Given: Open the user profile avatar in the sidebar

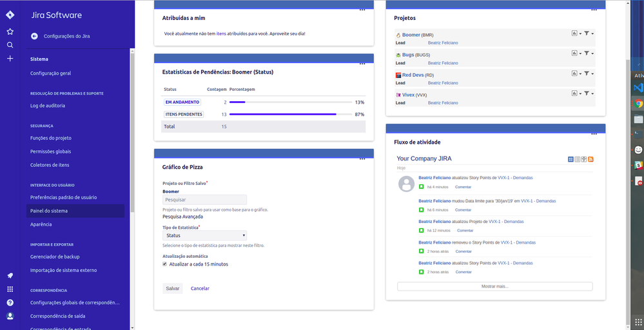Looking at the screenshot, I should [10, 316].
